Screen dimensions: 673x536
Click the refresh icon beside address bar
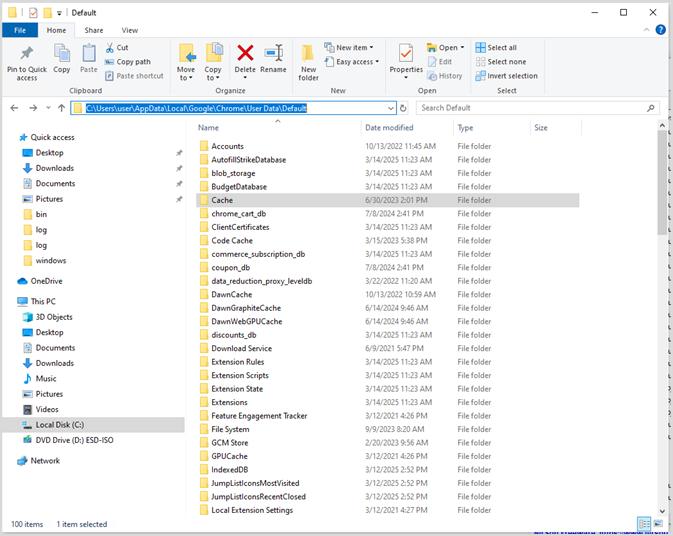[403, 108]
